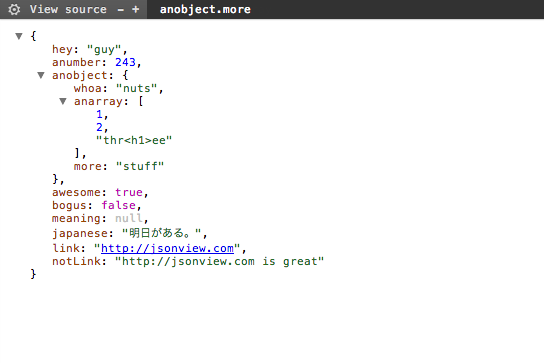The image size is (544, 363).
Task: Click the true boolean value
Action: (x=129, y=192)
